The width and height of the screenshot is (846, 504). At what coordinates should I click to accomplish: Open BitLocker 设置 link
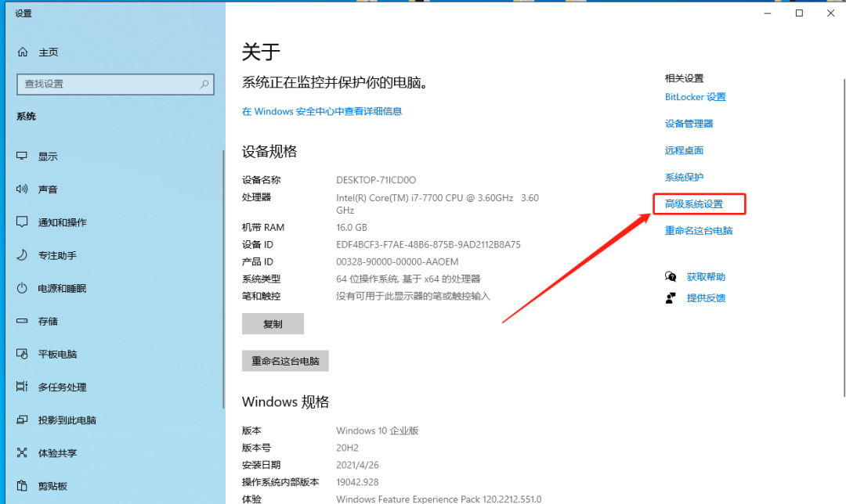[695, 97]
